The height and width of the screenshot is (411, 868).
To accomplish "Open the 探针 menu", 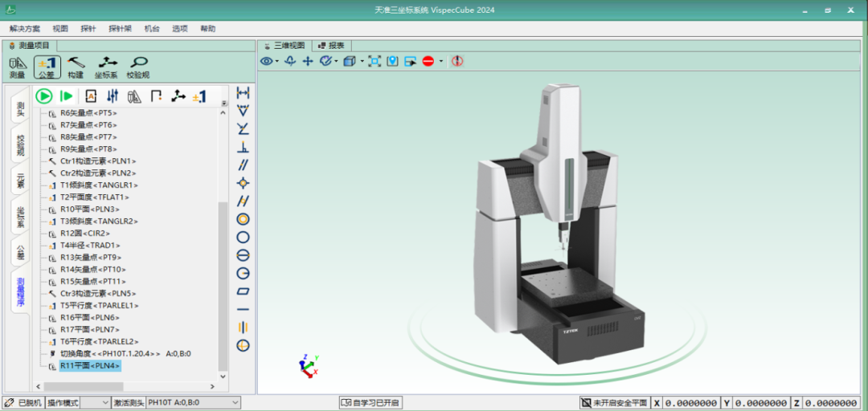I will [88, 28].
